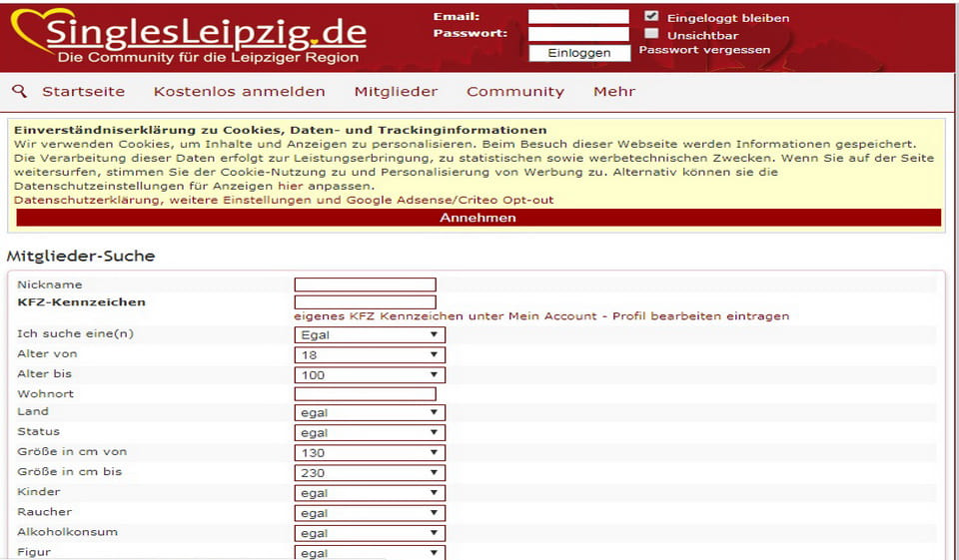The height and width of the screenshot is (560, 959).
Task: Go to Kostenlos anmelden page
Action: [x=239, y=92]
